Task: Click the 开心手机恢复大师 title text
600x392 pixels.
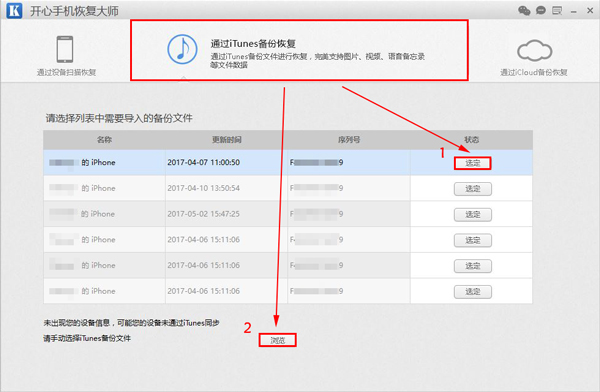Action: click(74, 11)
